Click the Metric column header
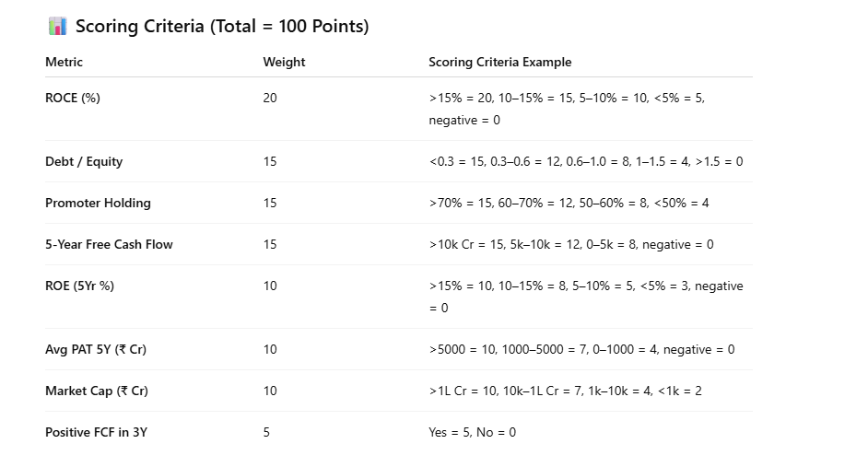868x467 pixels. point(64,62)
